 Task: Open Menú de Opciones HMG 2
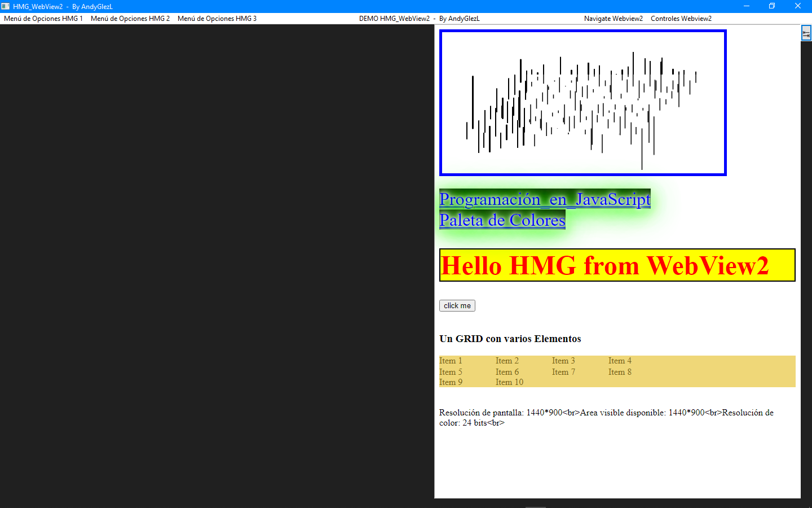click(x=130, y=19)
